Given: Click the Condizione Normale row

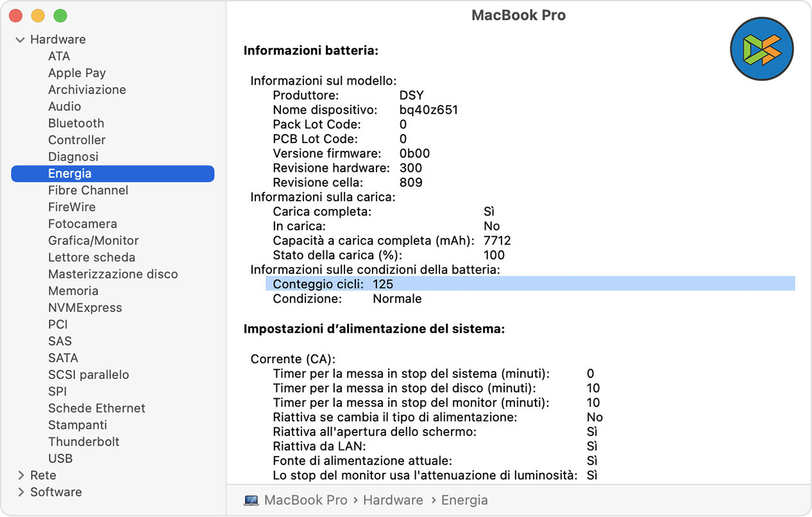Looking at the screenshot, I should click(347, 299).
